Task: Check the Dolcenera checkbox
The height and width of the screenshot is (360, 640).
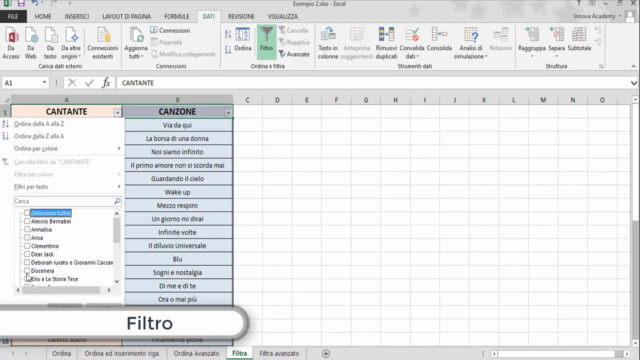Action: (27, 271)
